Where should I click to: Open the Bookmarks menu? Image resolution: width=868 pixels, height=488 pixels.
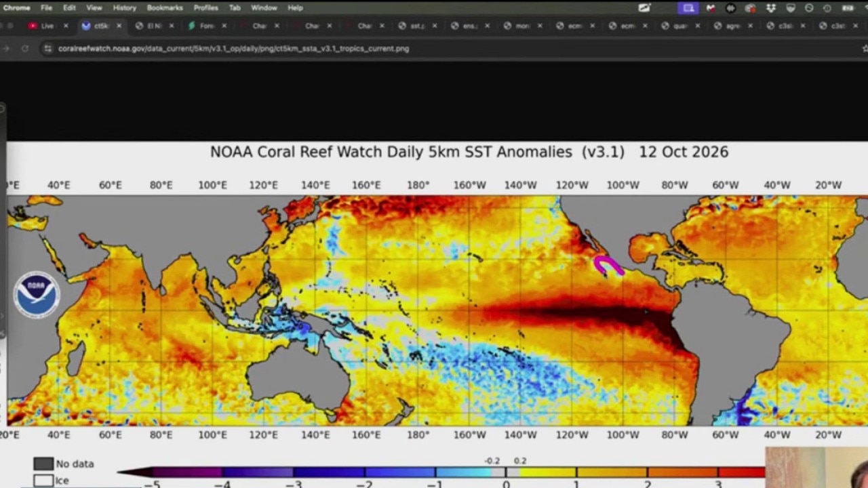[x=164, y=8]
